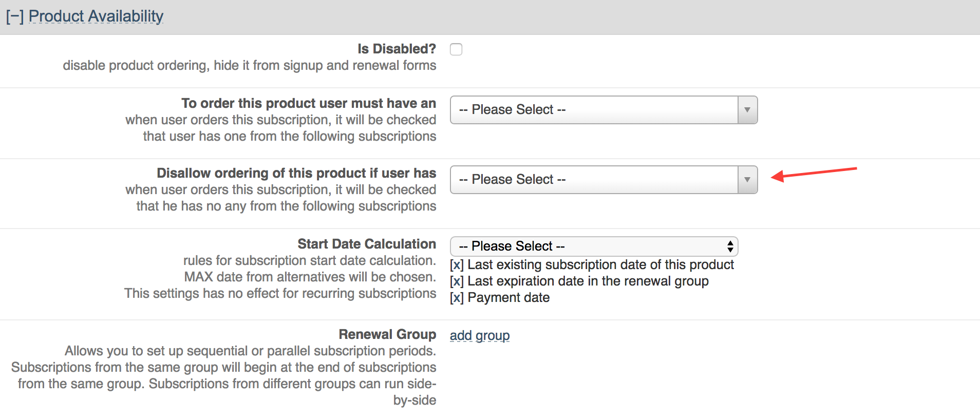Select the "Last existing subscription date of this product" text

click(600, 265)
